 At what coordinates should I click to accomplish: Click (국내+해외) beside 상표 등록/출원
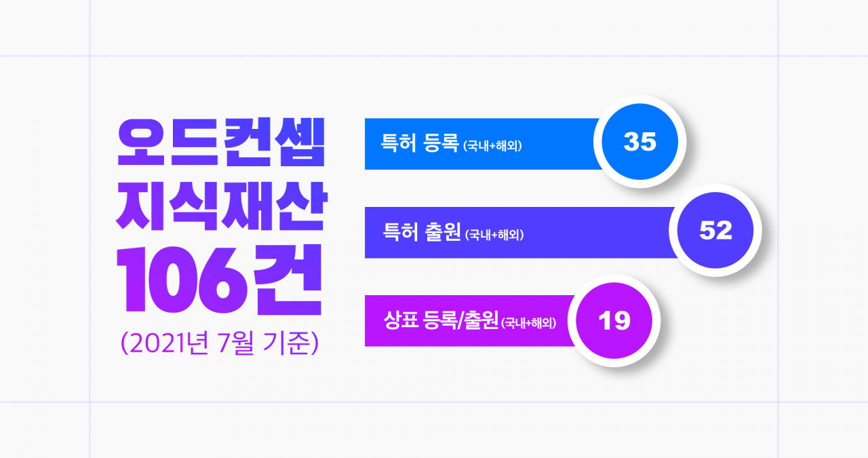(x=528, y=323)
